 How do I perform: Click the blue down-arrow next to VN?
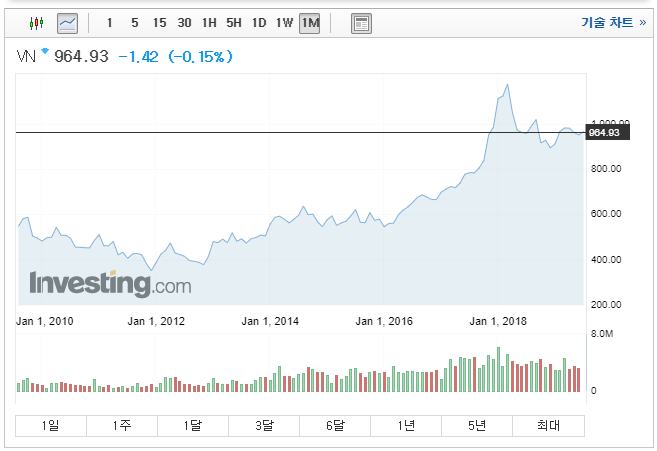(45, 51)
